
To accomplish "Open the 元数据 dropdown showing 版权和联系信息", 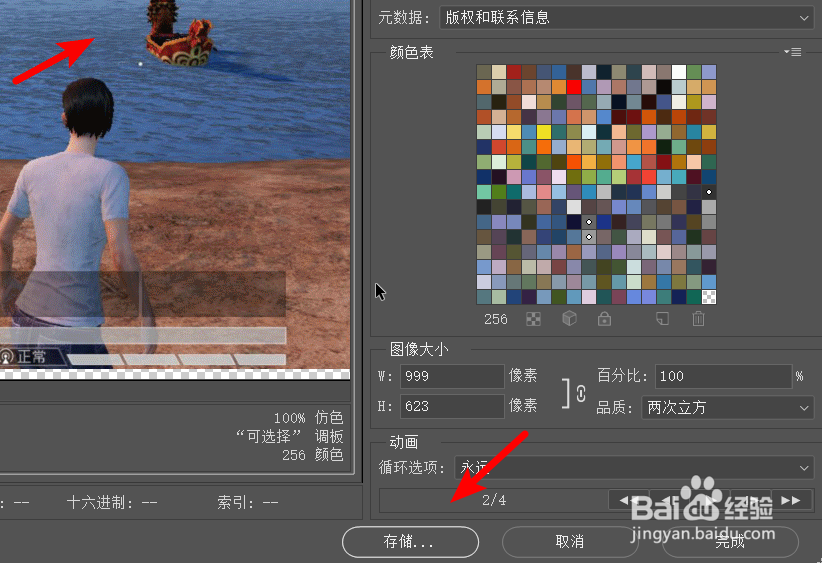I will point(626,18).
